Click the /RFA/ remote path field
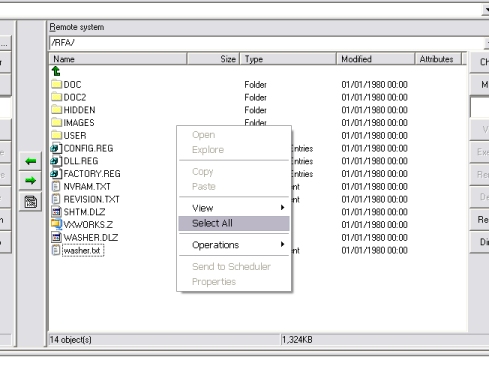This screenshot has width=489, height=366. pos(267,43)
